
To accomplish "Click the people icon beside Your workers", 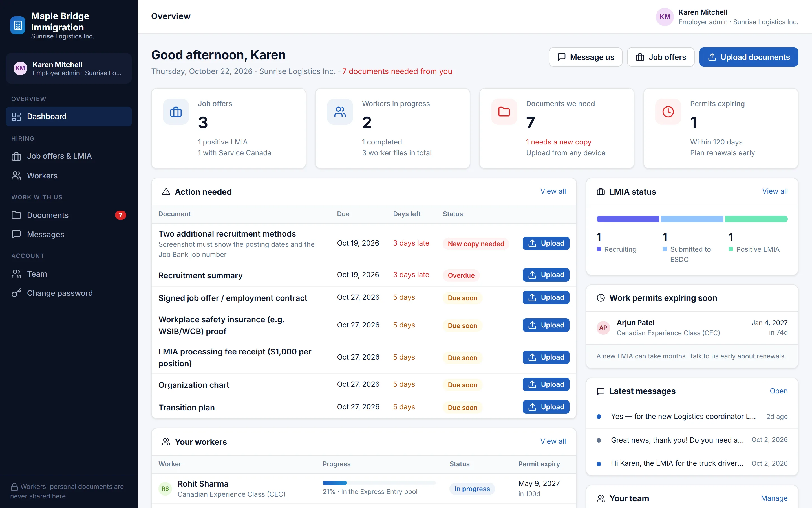I will pyautogui.click(x=166, y=442).
